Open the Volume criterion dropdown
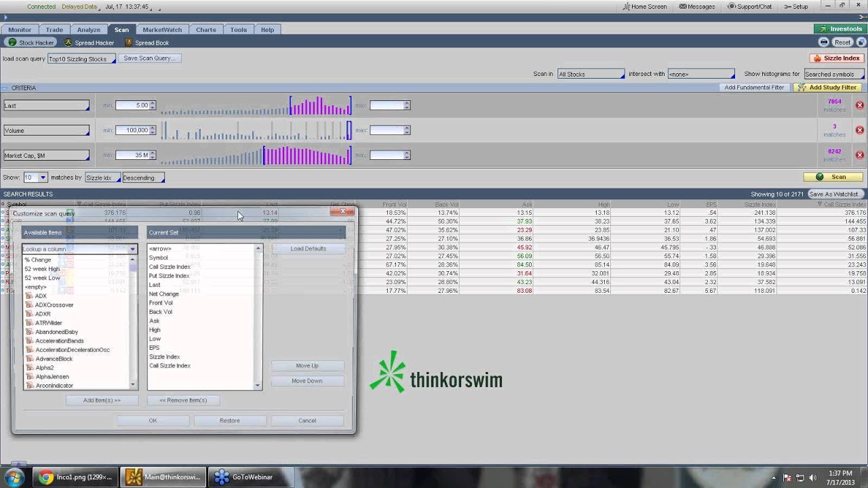 coord(46,130)
